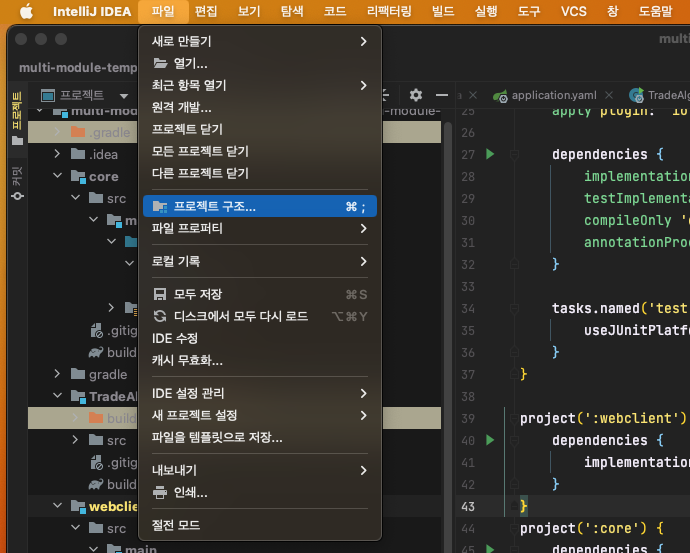
Task: Select IDE 수정 entry
Action: (260, 338)
